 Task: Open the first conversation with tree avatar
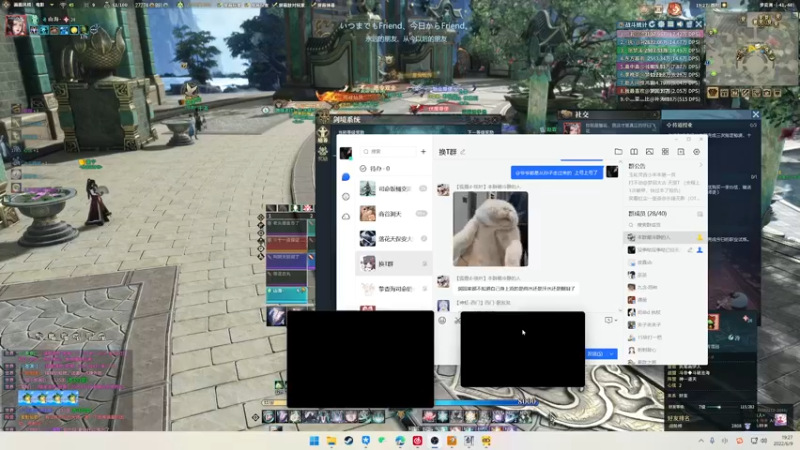pos(394,189)
